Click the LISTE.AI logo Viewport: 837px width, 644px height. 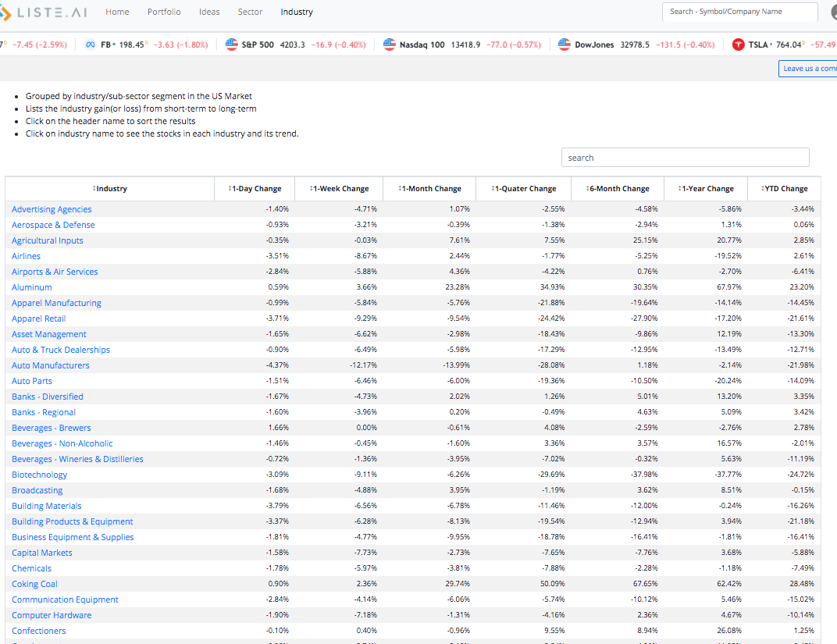(x=43, y=12)
